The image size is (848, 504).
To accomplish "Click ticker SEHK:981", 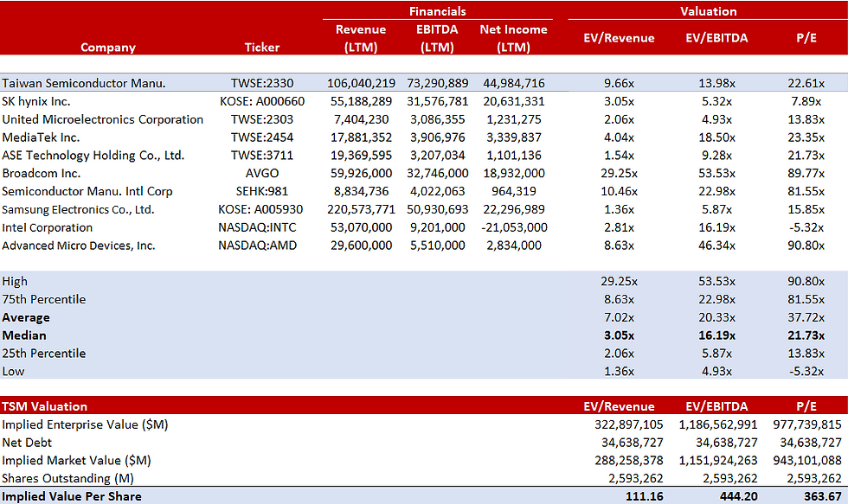I will 261,191.
